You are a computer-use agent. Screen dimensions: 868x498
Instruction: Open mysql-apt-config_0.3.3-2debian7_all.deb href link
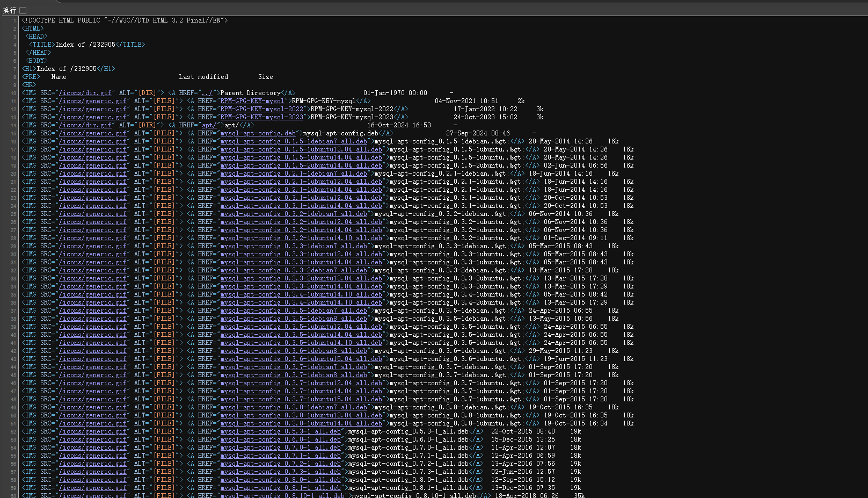pyautogui.click(x=294, y=270)
